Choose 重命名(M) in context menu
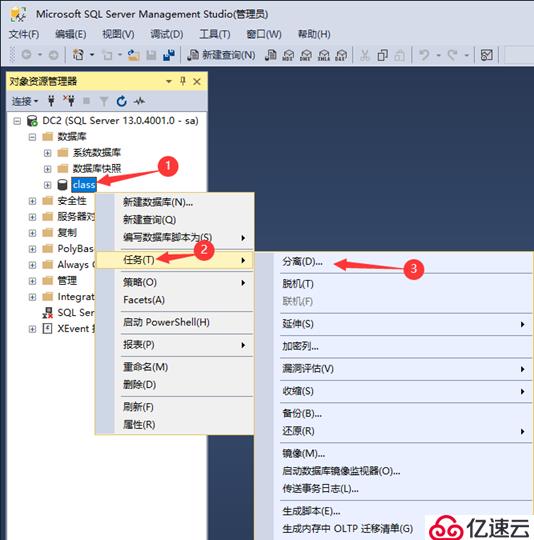534x540 pixels. [x=174, y=367]
